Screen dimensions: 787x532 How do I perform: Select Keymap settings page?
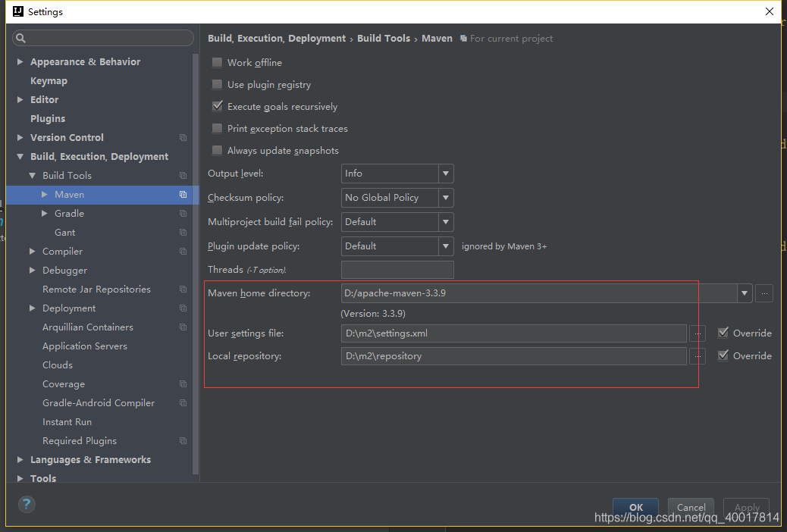(49, 81)
